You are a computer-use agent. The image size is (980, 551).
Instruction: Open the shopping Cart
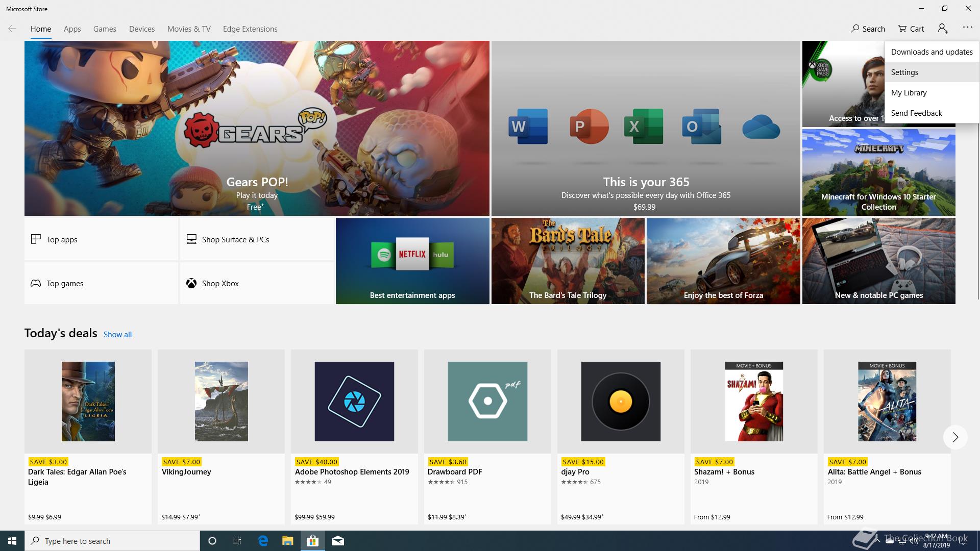point(911,29)
